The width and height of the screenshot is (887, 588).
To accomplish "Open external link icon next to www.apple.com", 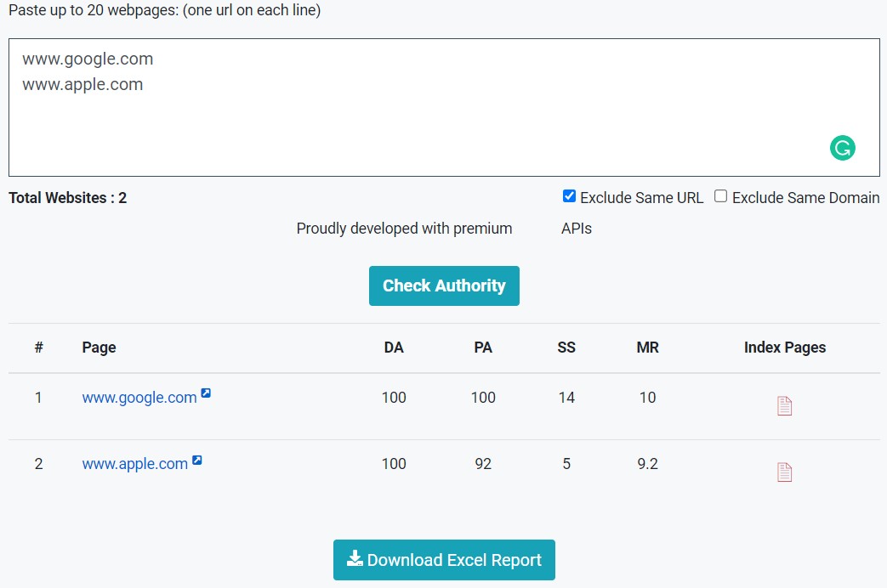I will point(196,460).
